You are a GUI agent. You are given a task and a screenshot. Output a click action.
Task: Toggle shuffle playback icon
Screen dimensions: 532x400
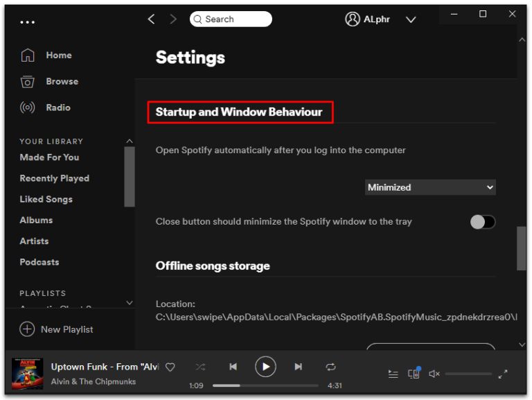tap(200, 367)
